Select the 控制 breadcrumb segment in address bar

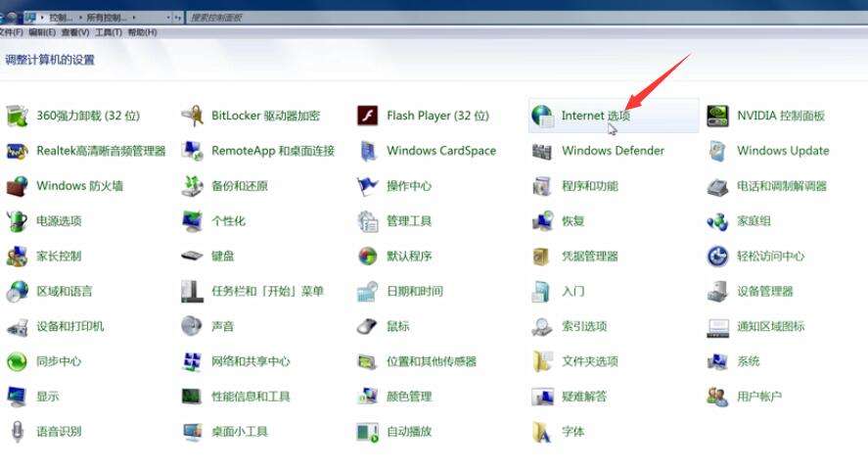point(61,18)
